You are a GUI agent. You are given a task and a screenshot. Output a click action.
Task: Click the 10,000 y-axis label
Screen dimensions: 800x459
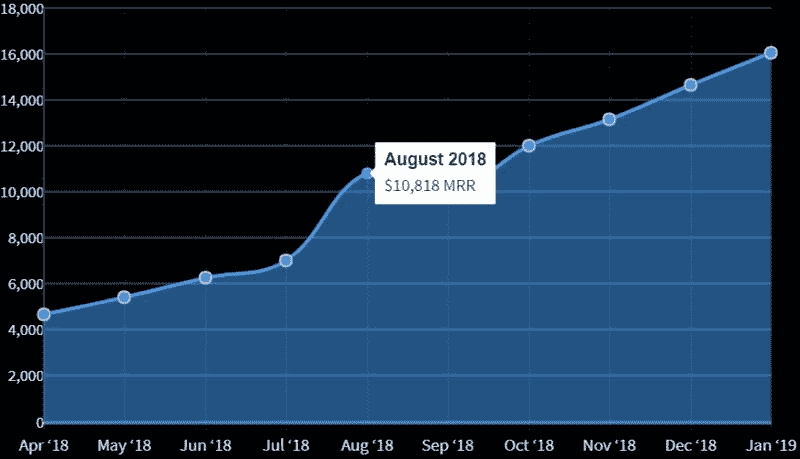(x=23, y=192)
